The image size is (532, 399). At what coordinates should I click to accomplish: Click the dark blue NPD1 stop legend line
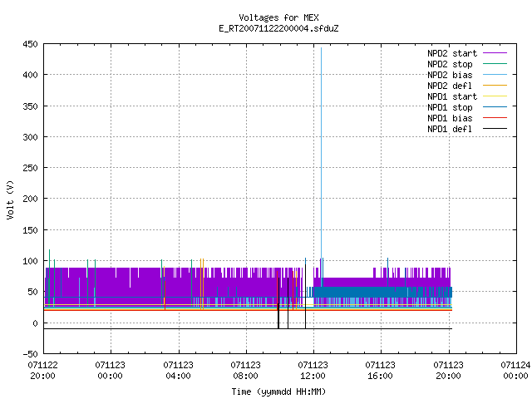[495, 107]
